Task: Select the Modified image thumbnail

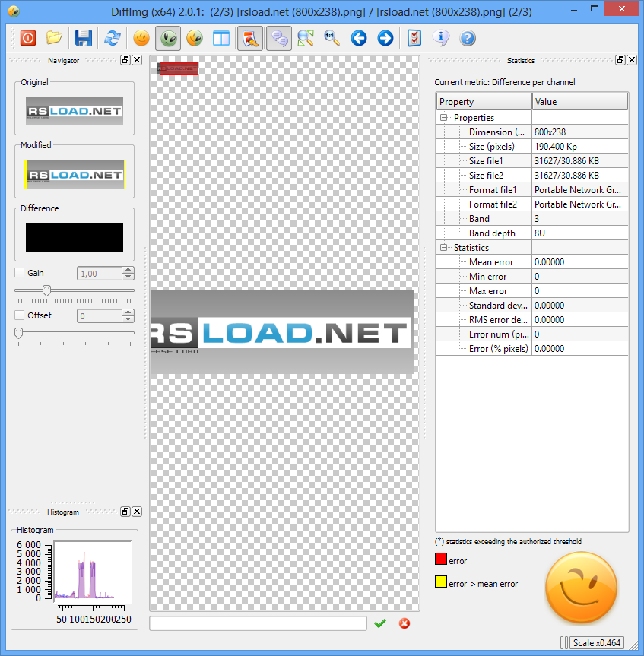Action: coord(75,174)
